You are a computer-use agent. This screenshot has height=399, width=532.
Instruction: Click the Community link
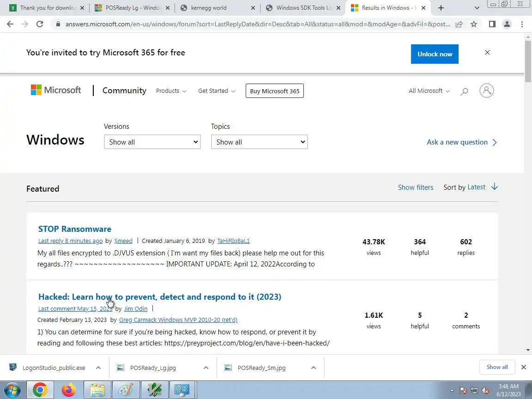(124, 91)
